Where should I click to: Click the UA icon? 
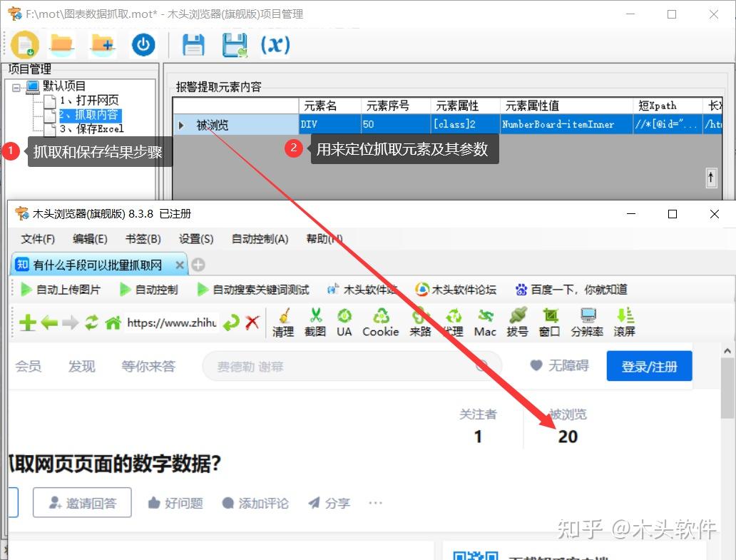[x=344, y=322]
